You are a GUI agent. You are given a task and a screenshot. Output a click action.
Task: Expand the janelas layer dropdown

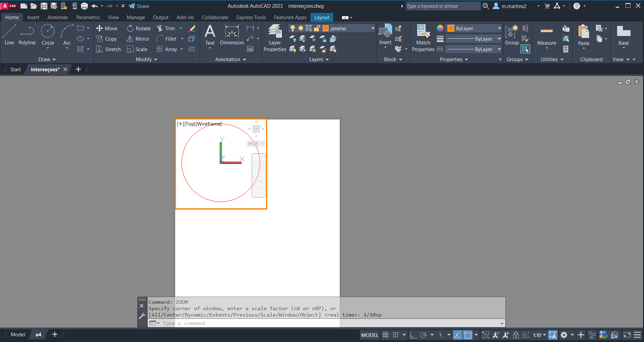coord(373,29)
